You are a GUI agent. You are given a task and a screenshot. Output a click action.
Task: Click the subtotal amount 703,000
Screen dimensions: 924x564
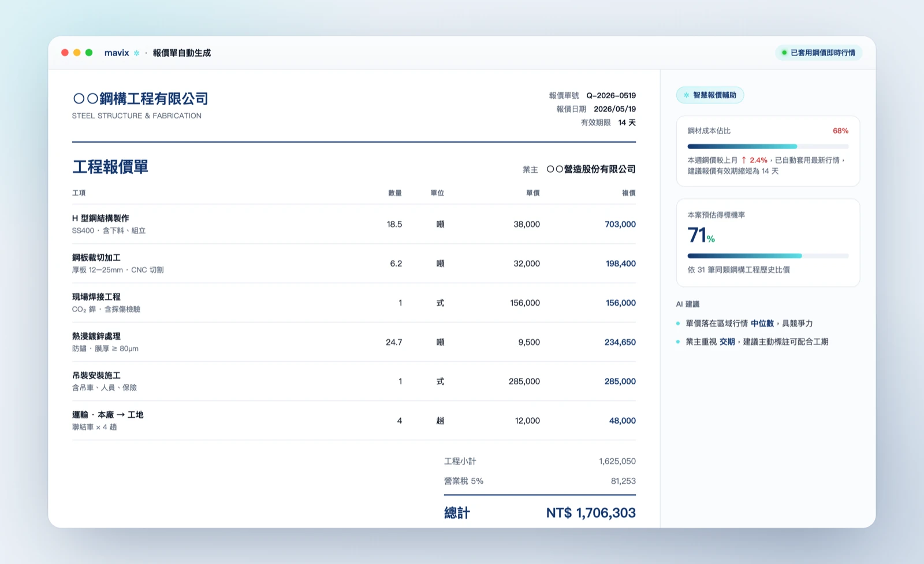pos(620,224)
